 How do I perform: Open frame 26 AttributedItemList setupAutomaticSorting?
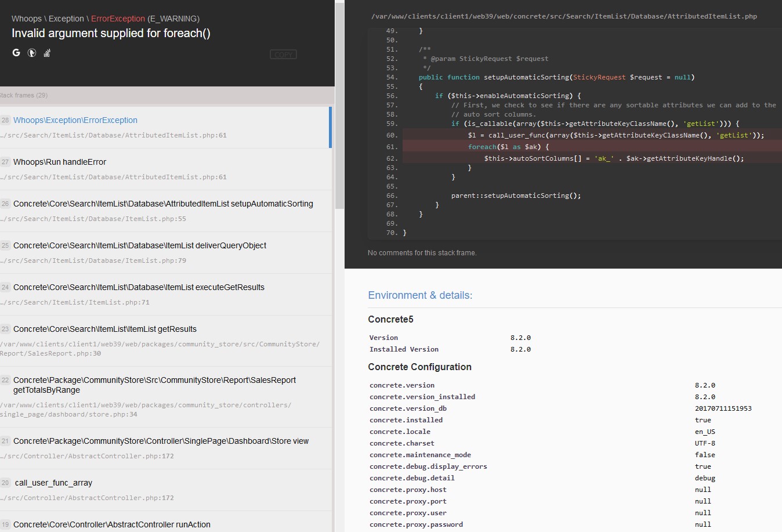tap(163, 204)
